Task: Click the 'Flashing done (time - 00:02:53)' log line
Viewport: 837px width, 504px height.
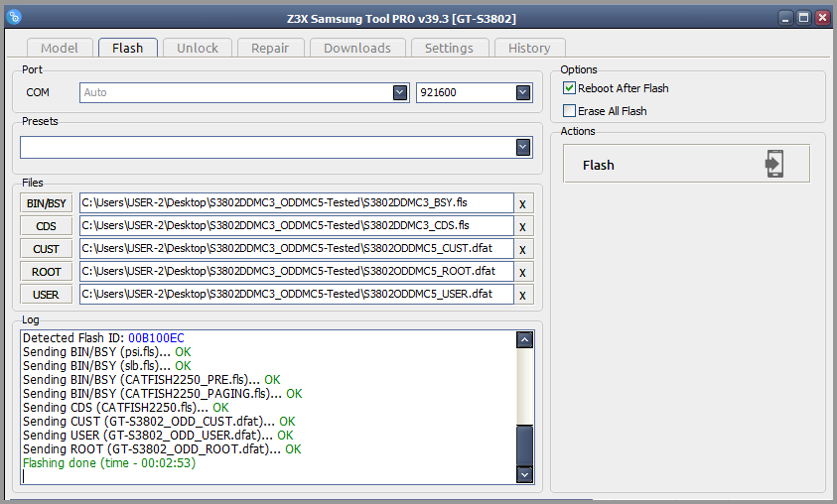Action: click(x=109, y=463)
